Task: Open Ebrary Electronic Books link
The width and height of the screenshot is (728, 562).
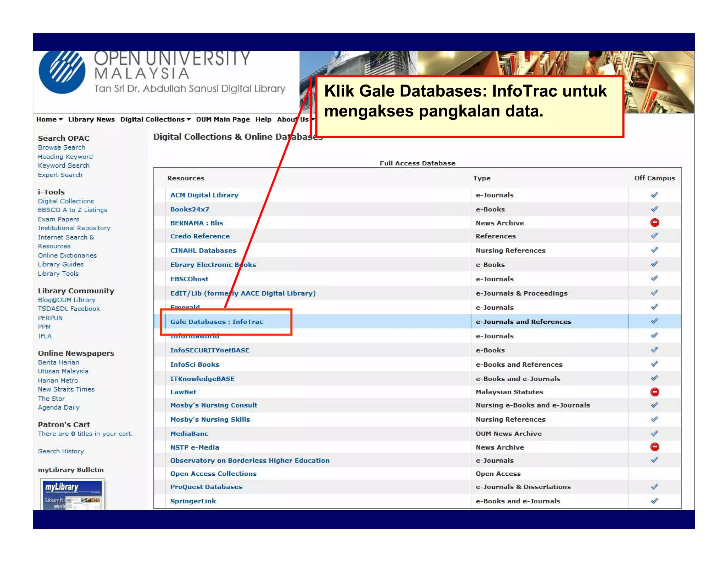Action: [213, 265]
